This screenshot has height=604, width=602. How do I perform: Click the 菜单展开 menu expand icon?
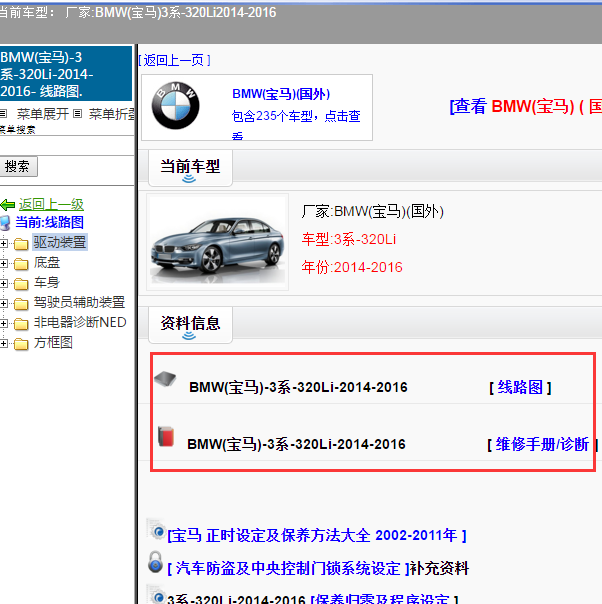3,114
